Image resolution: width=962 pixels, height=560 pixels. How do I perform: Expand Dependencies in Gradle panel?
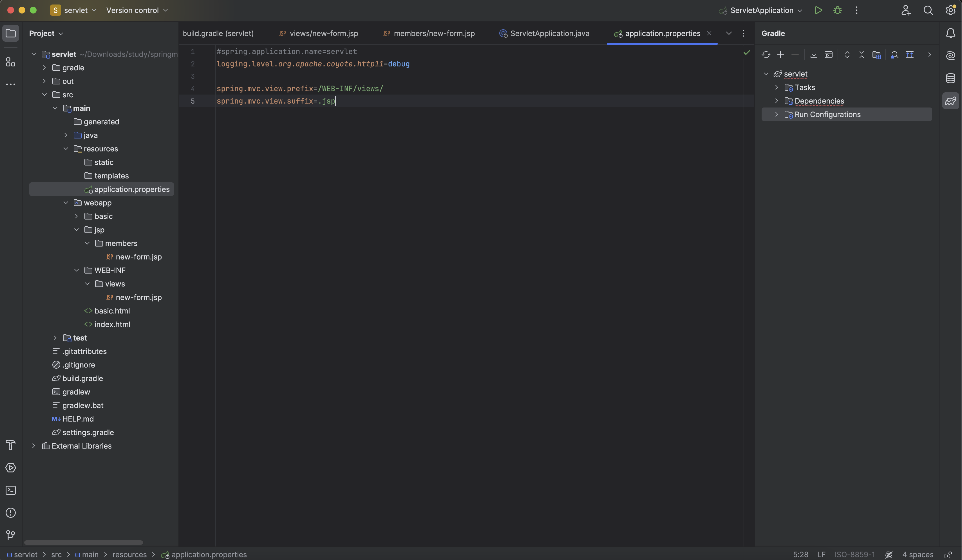pyautogui.click(x=777, y=101)
